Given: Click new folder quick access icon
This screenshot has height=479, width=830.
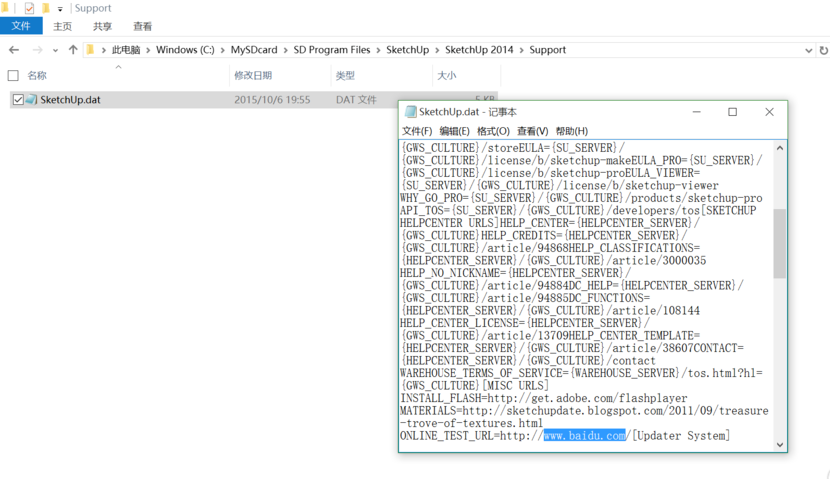Looking at the screenshot, I should tap(46, 8).
